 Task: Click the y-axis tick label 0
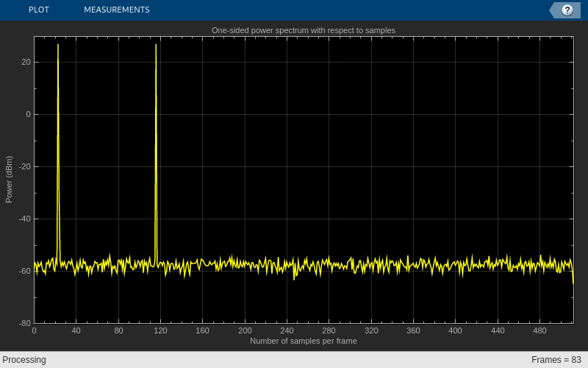[29, 114]
